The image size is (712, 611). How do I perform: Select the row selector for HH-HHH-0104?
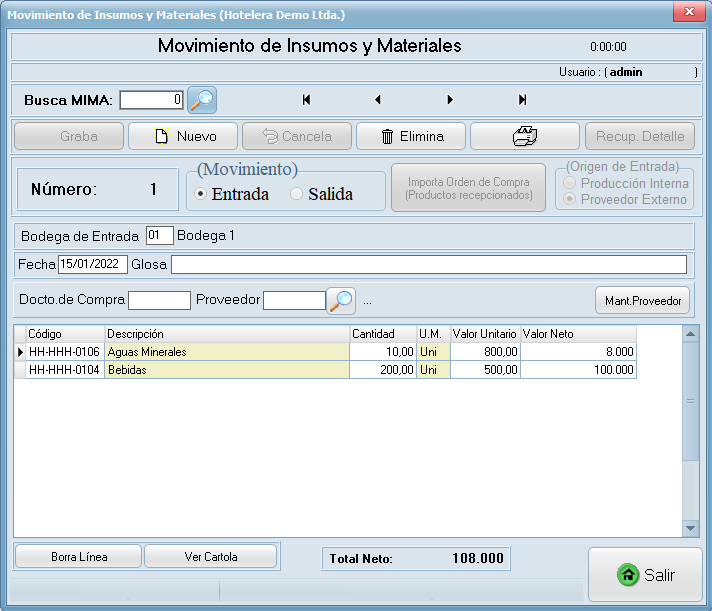tap(20, 370)
